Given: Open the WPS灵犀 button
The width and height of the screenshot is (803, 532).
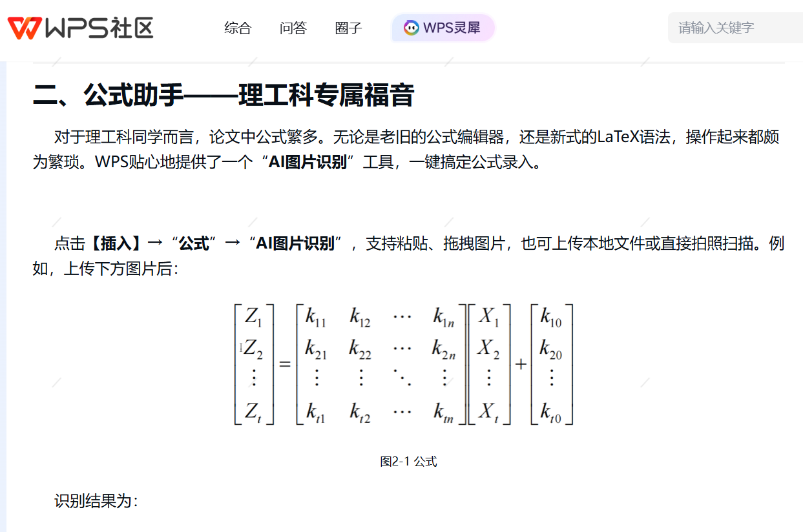Looking at the screenshot, I should tap(443, 28).
